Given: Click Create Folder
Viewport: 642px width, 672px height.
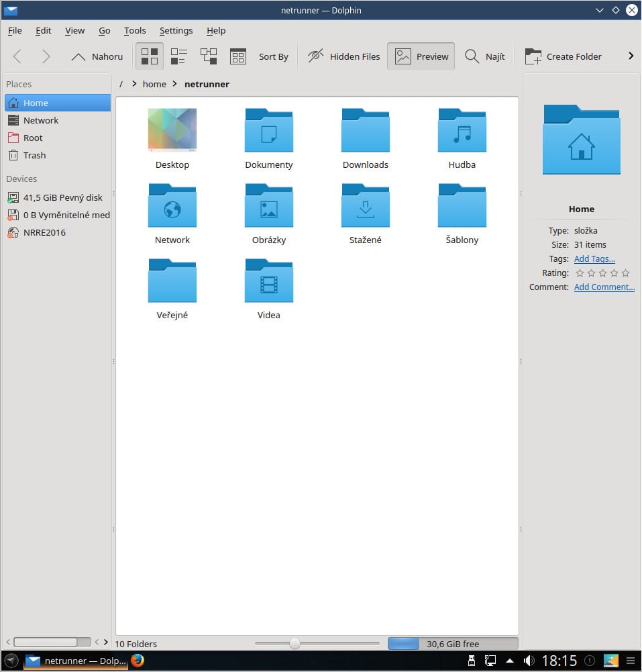Looking at the screenshot, I should click(564, 56).
